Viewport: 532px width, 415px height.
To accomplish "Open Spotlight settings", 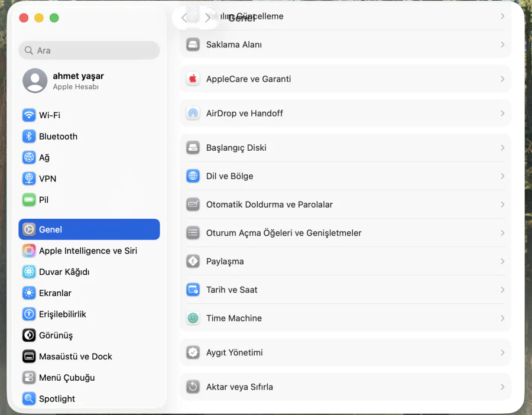I will click(x=57, y=398).
